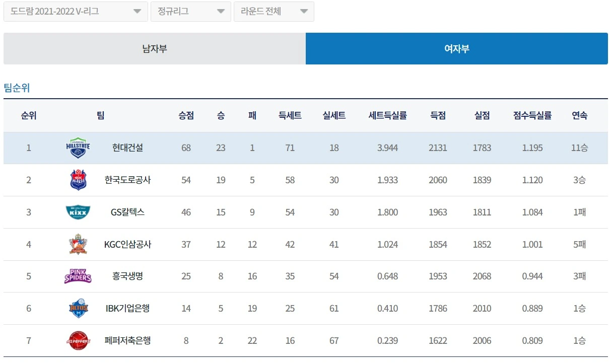
Task: Click the 1783 points conceded cell
Action: pos(482,148)
